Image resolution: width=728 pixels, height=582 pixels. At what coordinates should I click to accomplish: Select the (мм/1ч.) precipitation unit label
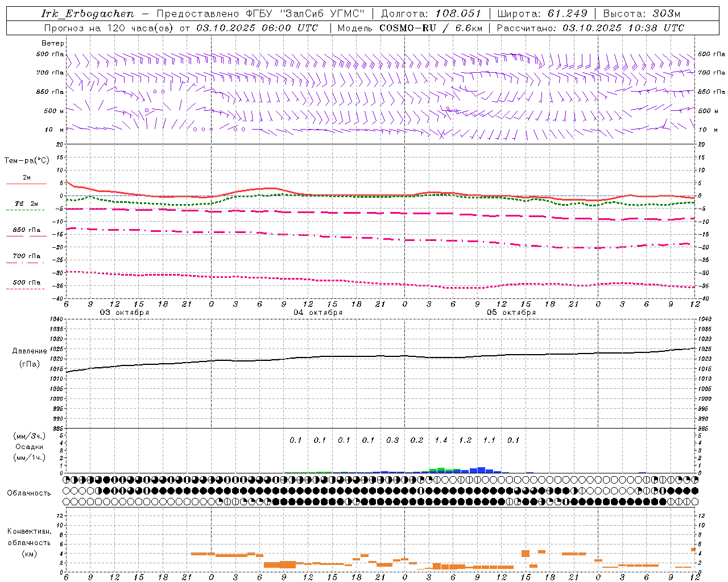click(x=30, y=458)
